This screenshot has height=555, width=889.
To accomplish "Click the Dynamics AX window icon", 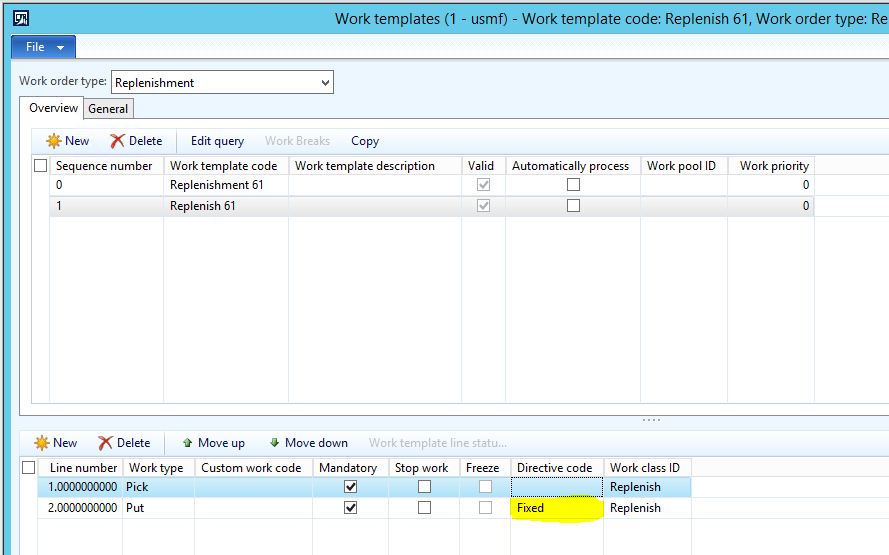I will pos(21,19).
